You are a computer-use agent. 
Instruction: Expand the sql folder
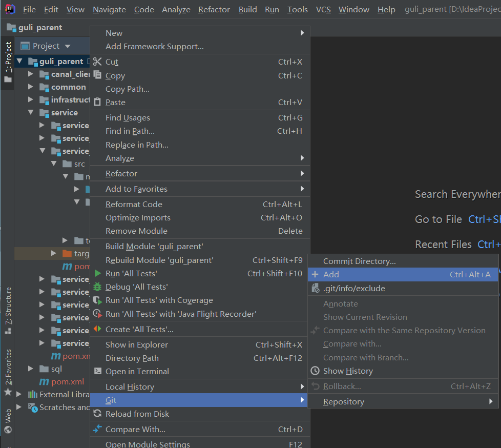[x=30, y=369]
